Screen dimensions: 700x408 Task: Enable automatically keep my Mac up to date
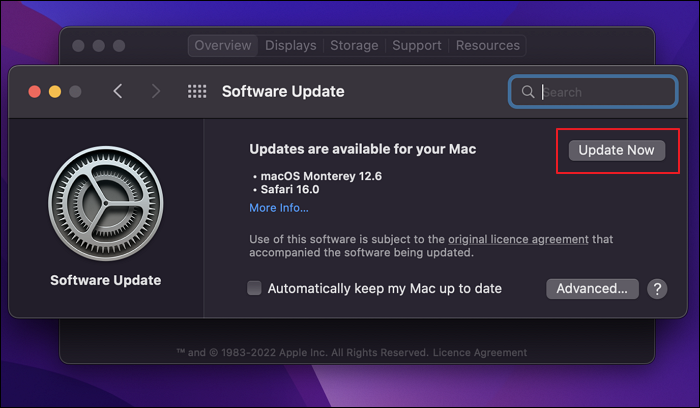[x=255, y=289]
